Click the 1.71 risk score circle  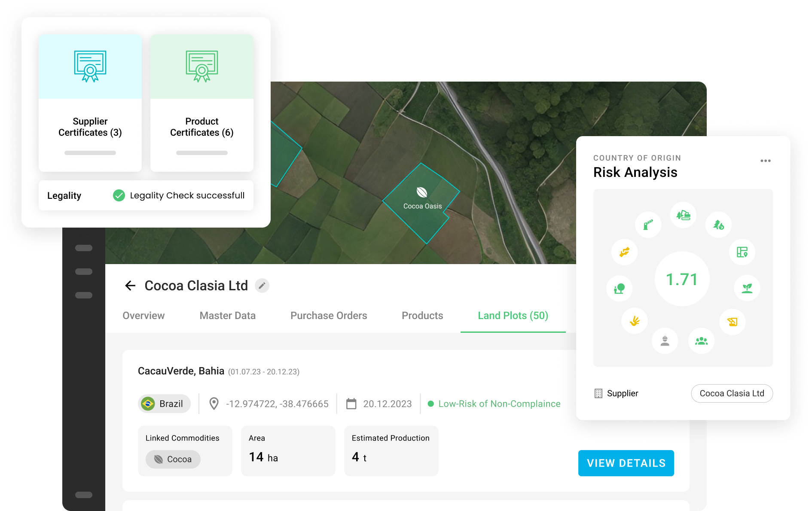point(682,279)
